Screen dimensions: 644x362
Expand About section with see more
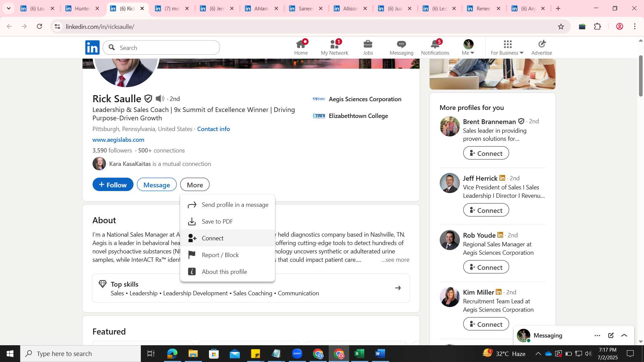pos(395,260)
